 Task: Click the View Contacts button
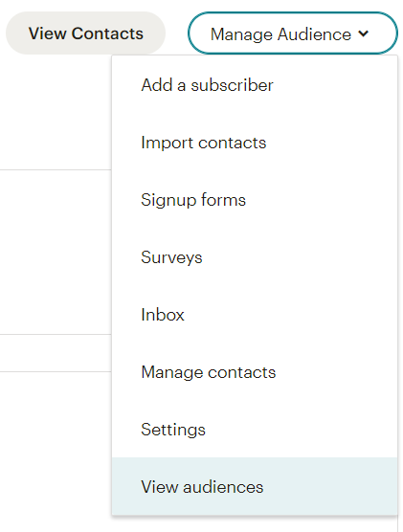[x=85, y=33]
